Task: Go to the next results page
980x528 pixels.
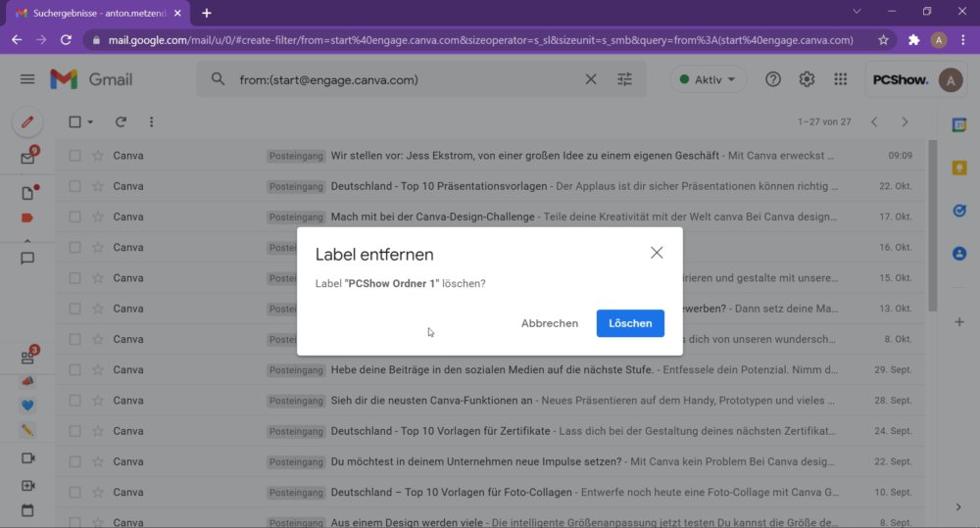Action: (905, 121)
